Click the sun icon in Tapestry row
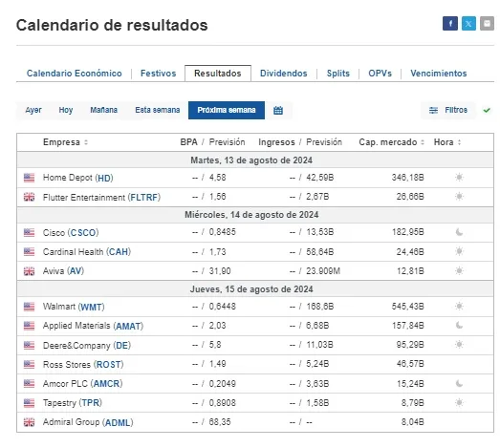 (x=459, y=402)
